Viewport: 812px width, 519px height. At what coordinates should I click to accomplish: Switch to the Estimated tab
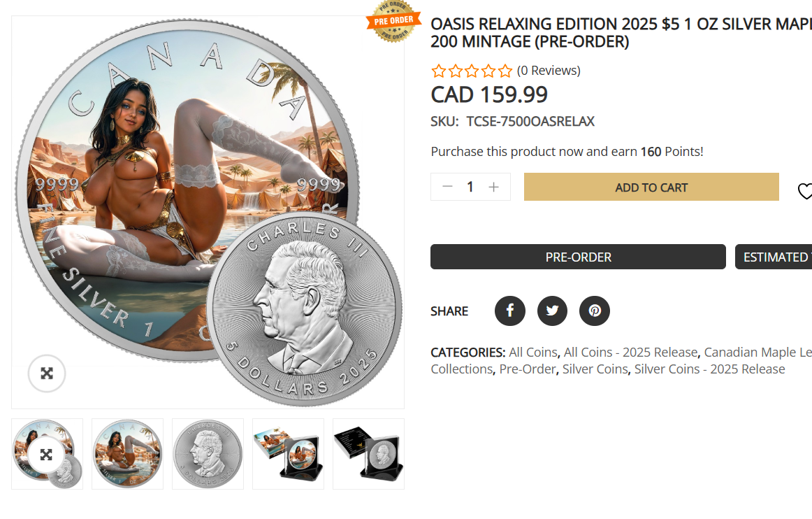coord(774,257)
